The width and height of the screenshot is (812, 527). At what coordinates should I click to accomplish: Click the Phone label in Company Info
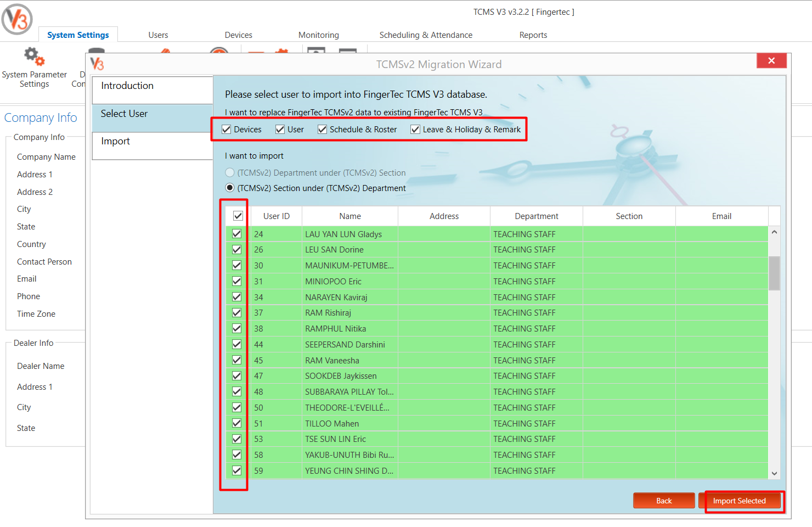point(29,296)
